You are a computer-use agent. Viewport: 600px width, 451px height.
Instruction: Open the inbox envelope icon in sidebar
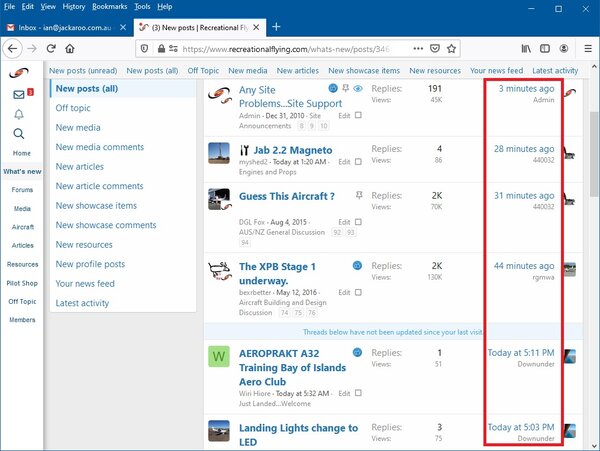pos(19,95)
